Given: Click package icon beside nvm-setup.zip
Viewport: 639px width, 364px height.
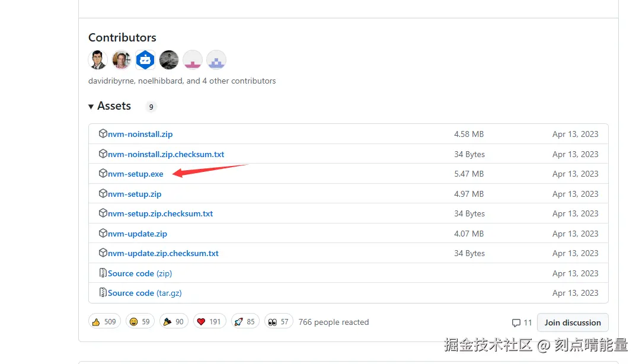Looking at the screenshot, I should point(103,193).
